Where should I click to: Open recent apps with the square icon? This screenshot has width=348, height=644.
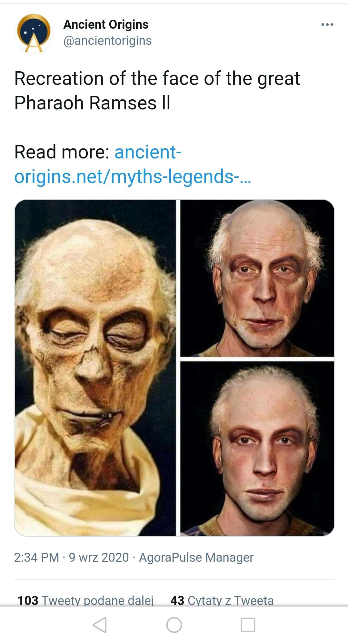248,625
